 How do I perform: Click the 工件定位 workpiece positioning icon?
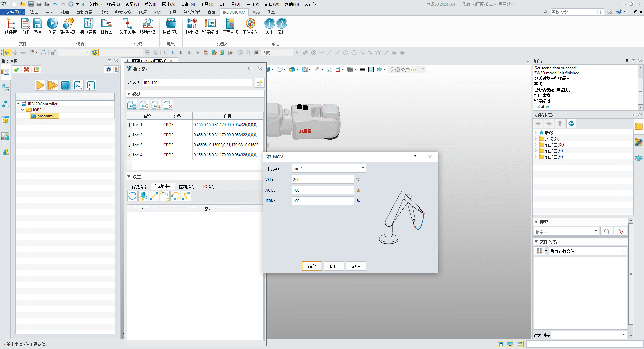point(250,26)
